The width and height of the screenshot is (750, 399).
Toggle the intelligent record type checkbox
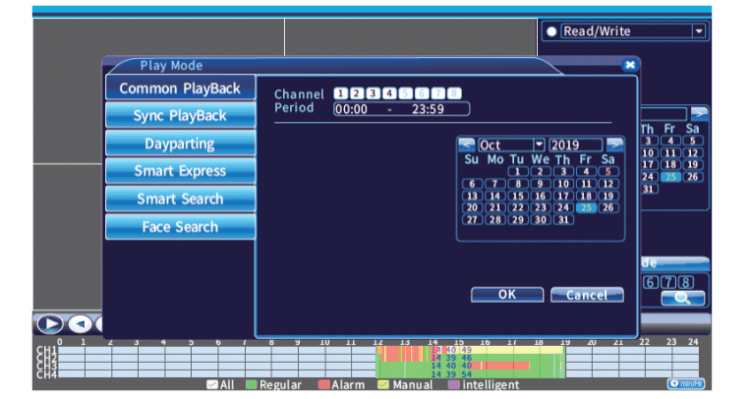click(x=453, y=384)
